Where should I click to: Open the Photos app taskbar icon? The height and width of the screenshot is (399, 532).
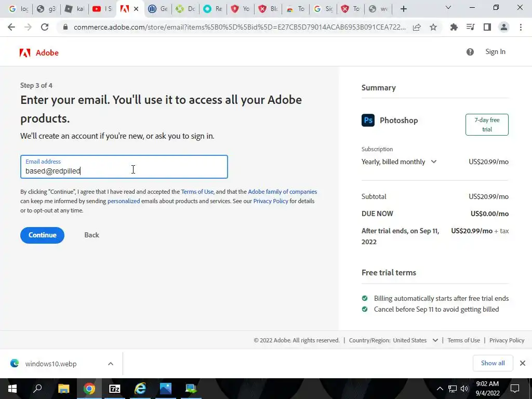tap(166, 389)
